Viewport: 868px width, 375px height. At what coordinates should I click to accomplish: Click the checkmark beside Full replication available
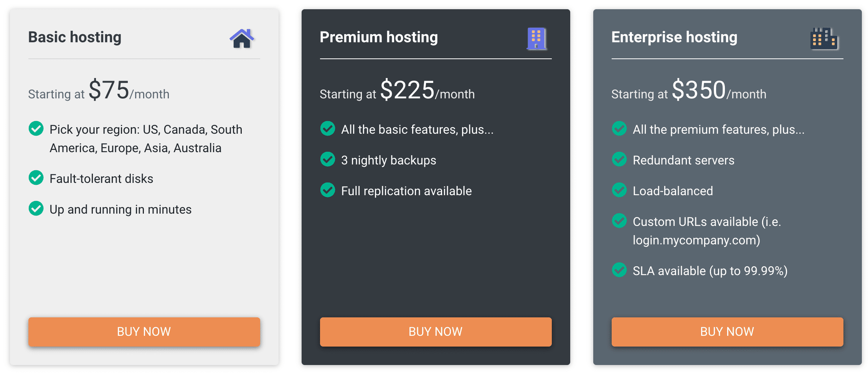pos(327,190)
